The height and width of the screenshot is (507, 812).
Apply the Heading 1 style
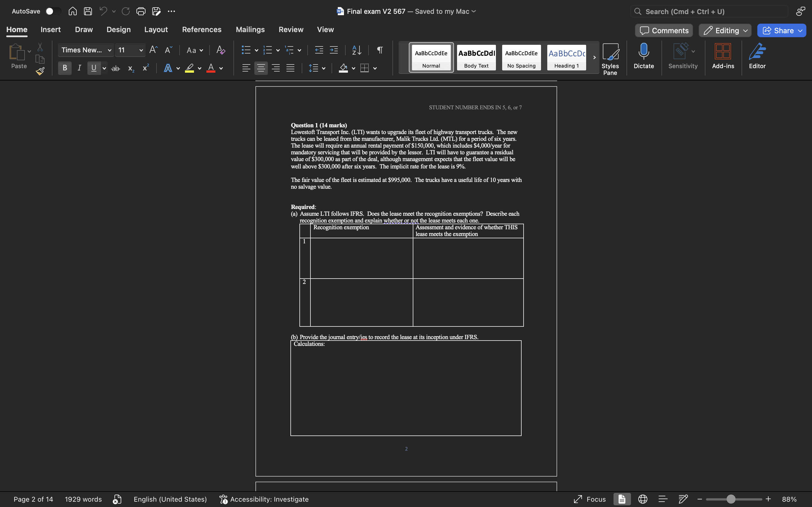(x=566, y=57)
